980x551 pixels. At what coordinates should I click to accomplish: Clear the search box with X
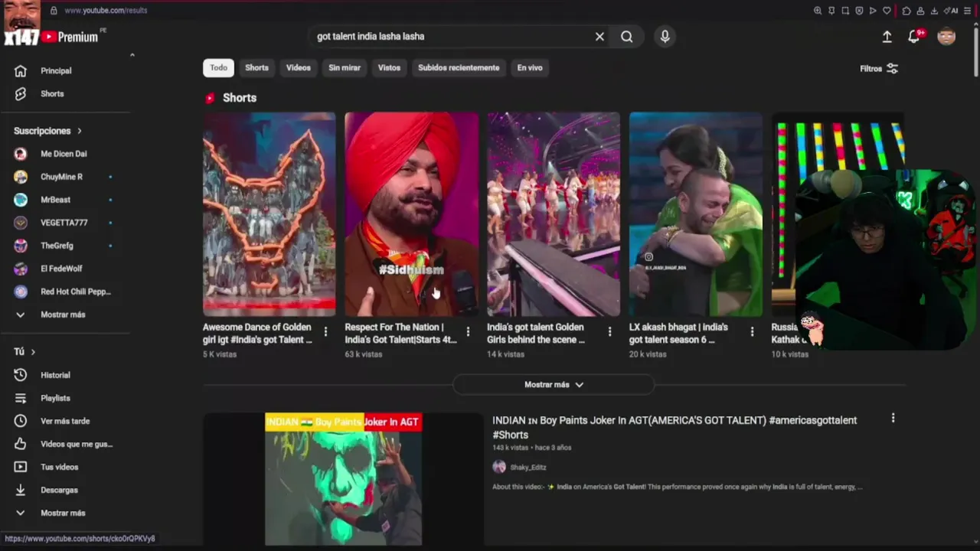click(599, 37)
